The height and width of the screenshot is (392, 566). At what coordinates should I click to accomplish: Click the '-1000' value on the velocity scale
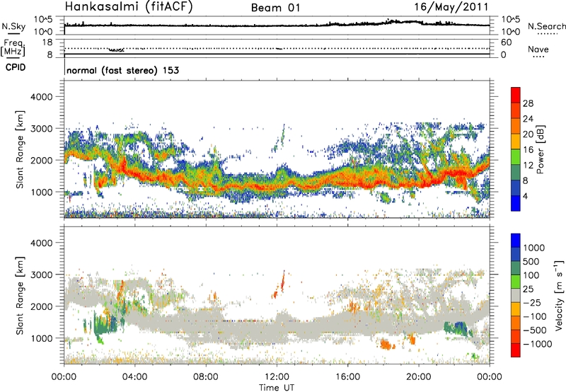538,344
